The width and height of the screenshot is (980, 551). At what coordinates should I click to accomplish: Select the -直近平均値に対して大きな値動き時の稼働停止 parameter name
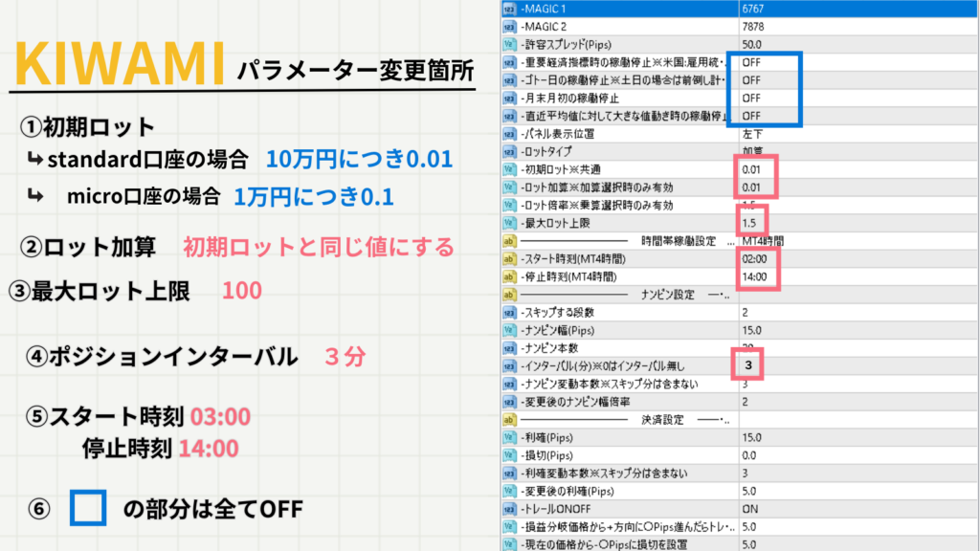(624, 116)
